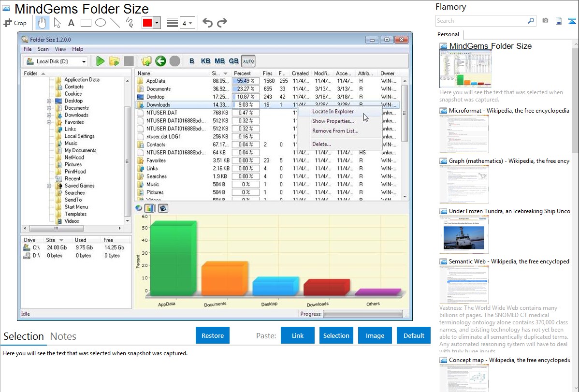Click the green back arrow button
The image size is (579, 392).
(x=160, y=61)
